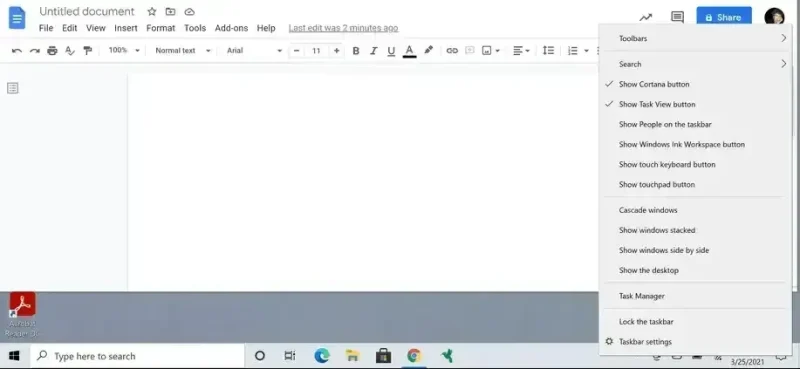Star the Untitled document

pyautogui.click(x=152, y=12)
